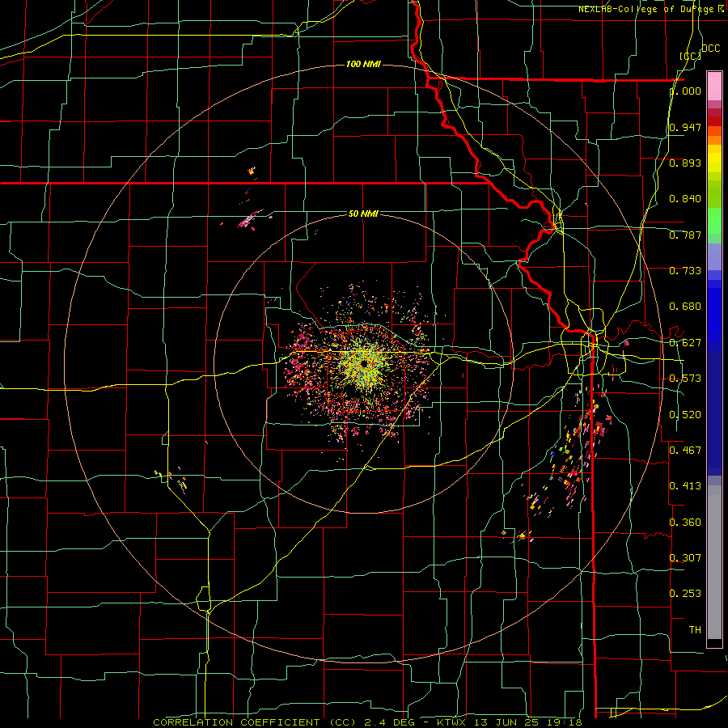Click the 0.733 scale value
The width and height of the screenshot is (728, 728).
(685, 271)
